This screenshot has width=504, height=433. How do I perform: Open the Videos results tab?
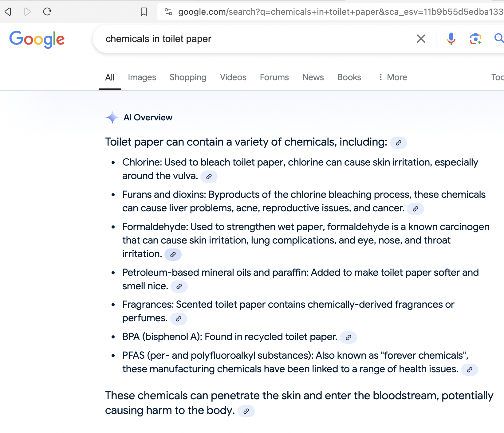[233, 77]
